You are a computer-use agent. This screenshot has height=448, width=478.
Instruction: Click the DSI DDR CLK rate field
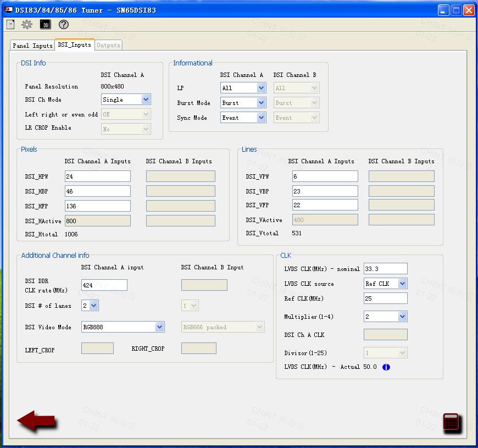[104, 285]
